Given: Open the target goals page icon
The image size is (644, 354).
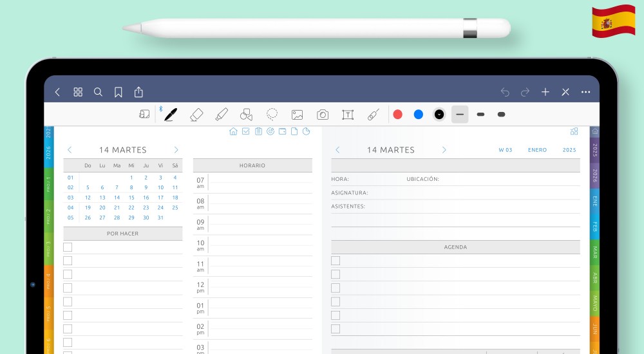Looking at the screenshot, I should coord(270,131).
